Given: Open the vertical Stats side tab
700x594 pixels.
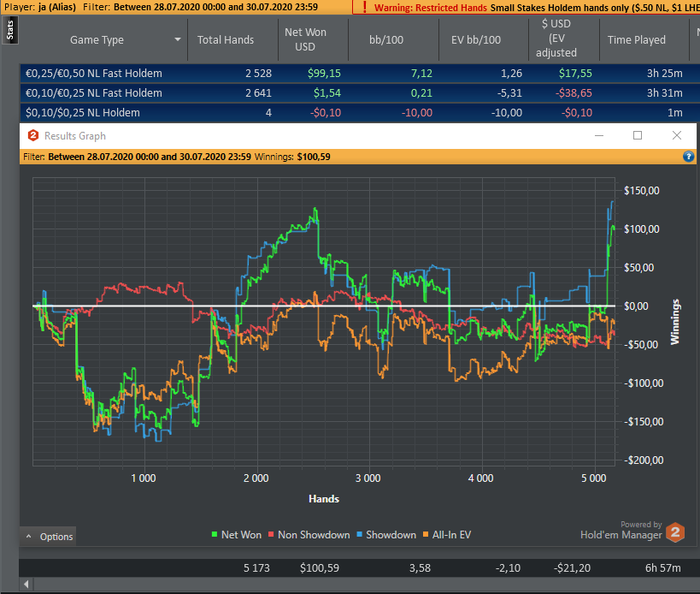Looking at the screenshot, I should coord(10,30).
